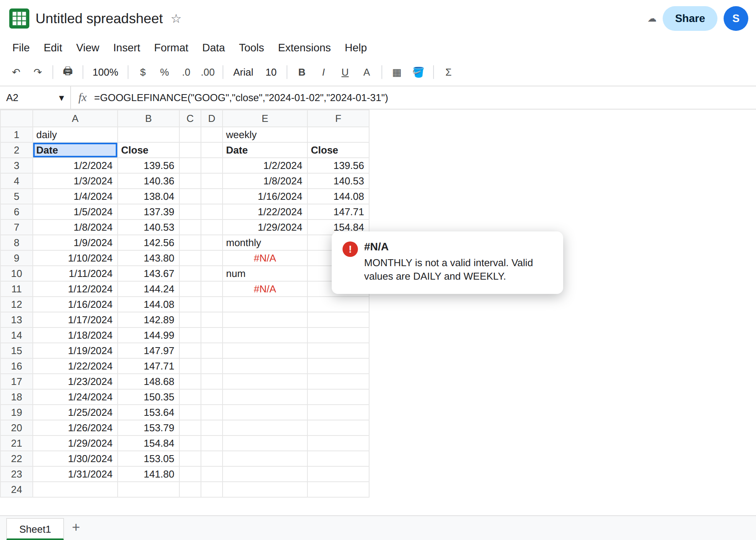Expand the name box dropdown arrow
This screenshot has height=540, width=756.
pyautogui.click(x=61, y=98)
